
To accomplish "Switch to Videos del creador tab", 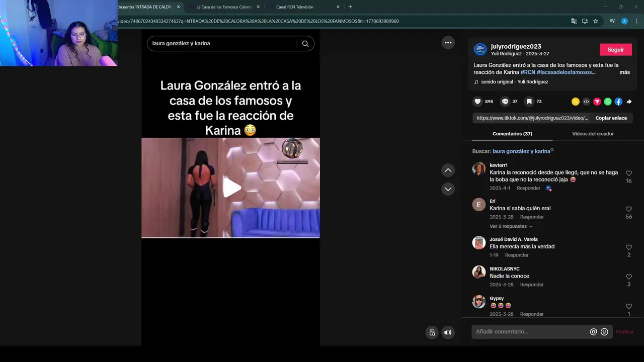I will 593,134.
